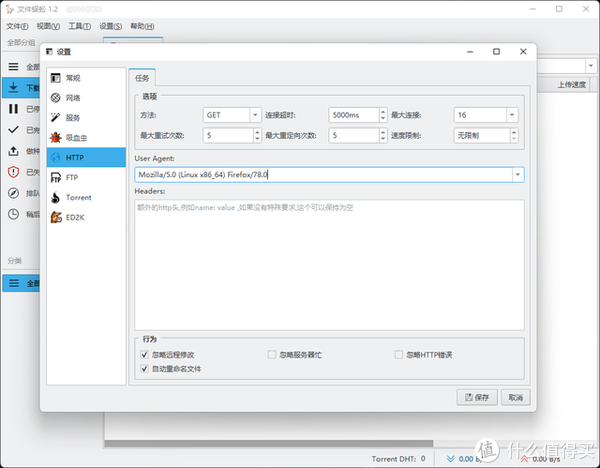Increase 最大重定向次数 with up arrow
The image size is (600, 468).
(383, 132)
